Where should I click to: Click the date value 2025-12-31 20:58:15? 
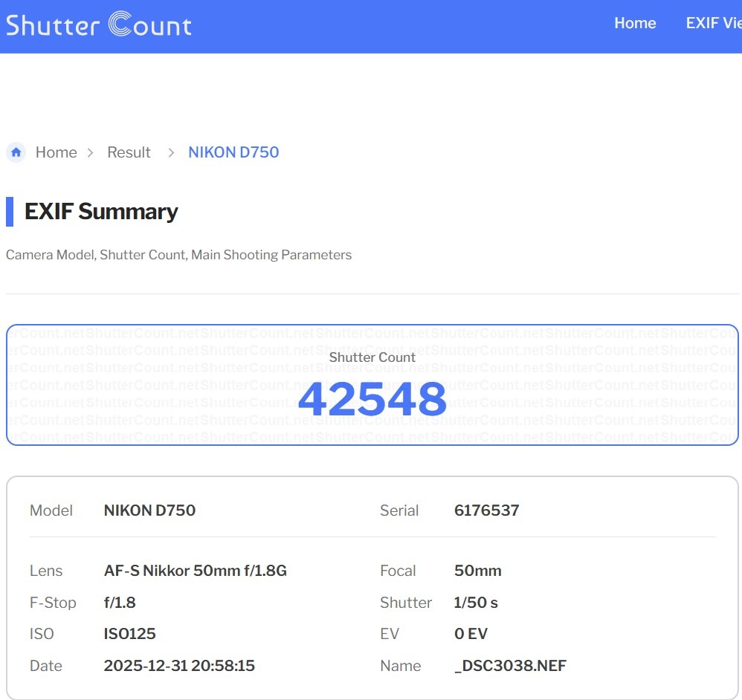[179, 666]
